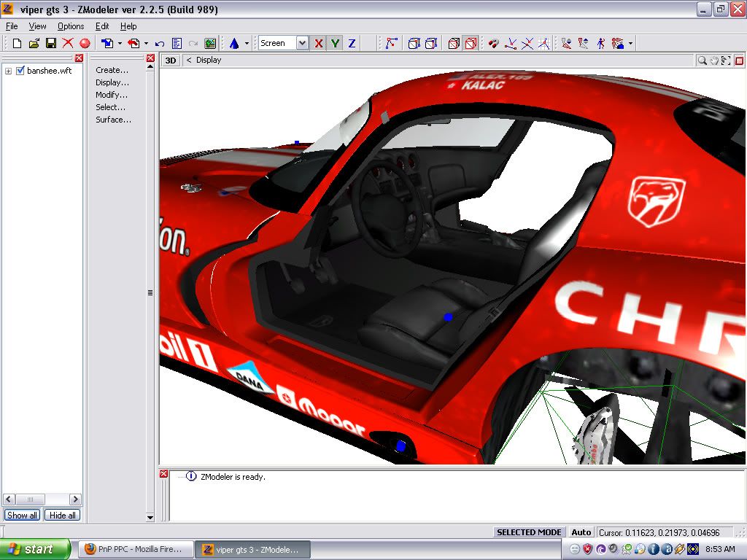Open the Windows Start menu
747x560 pixels.
tap(35, 549)
